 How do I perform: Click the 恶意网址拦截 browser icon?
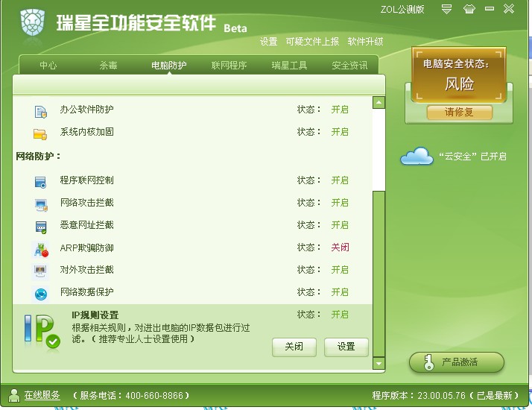(x=41, y=227)
